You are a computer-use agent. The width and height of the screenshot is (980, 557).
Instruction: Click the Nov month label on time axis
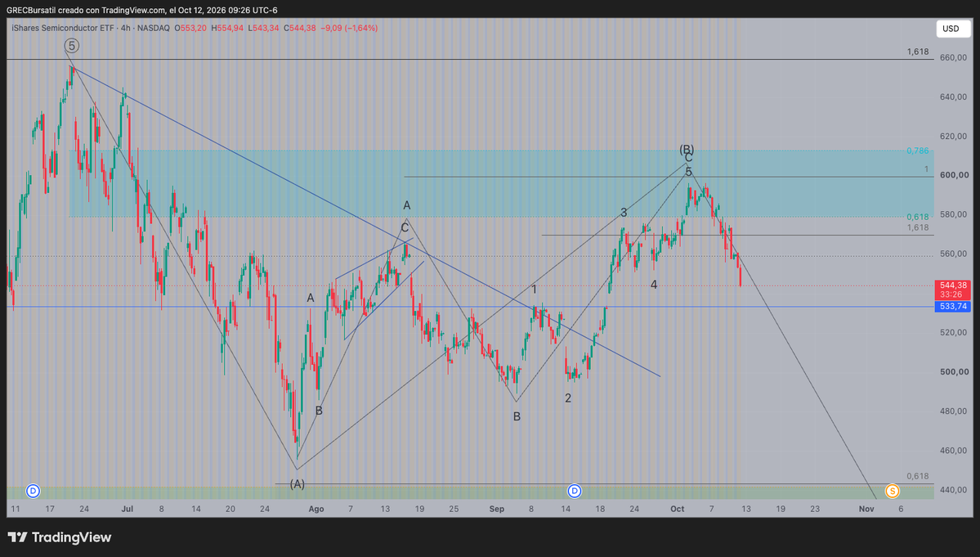click(866, 509)
